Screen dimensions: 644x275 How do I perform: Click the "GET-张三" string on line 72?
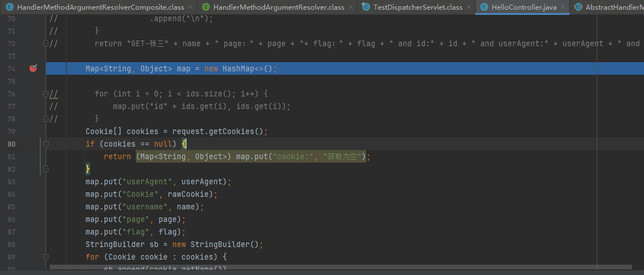(x=148, y=43)
